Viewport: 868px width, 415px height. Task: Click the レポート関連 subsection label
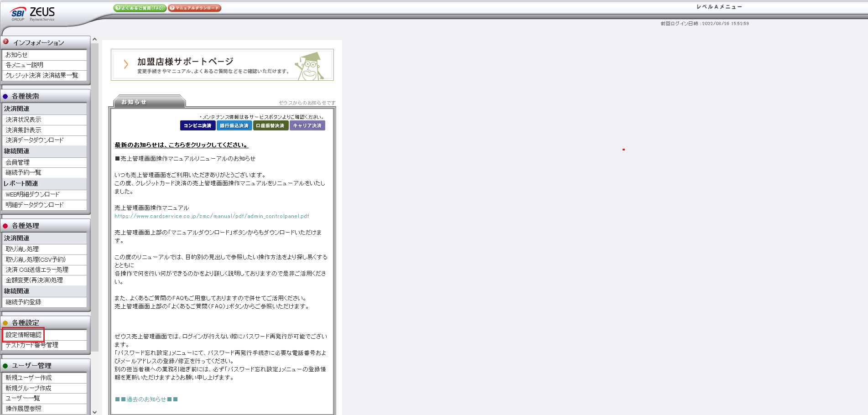(x=21, y=183)
